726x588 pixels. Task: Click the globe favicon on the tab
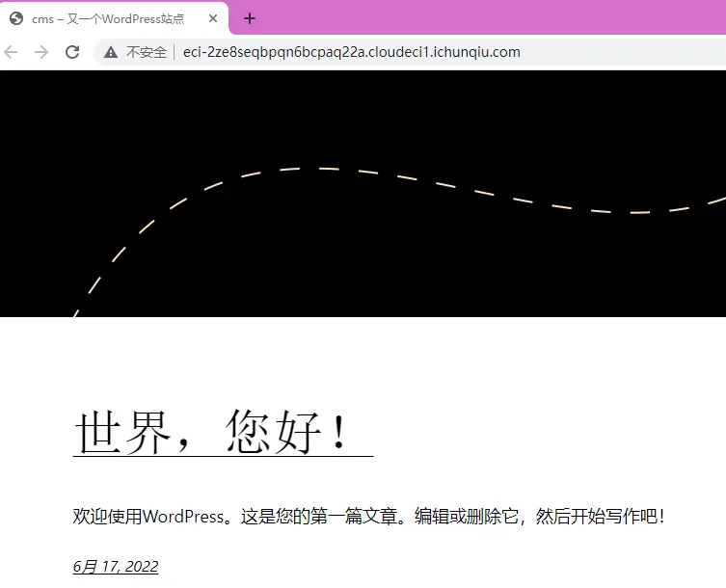point(16,18)
